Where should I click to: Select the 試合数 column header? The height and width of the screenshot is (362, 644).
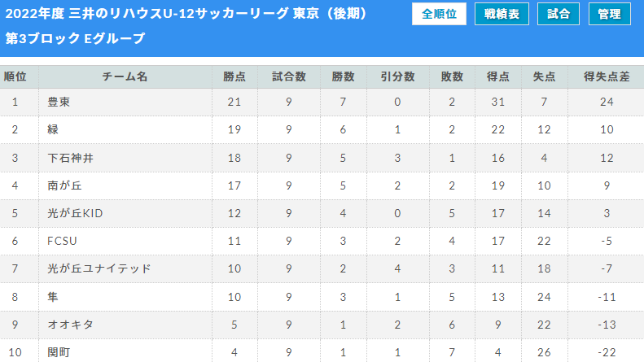point(289,76)
